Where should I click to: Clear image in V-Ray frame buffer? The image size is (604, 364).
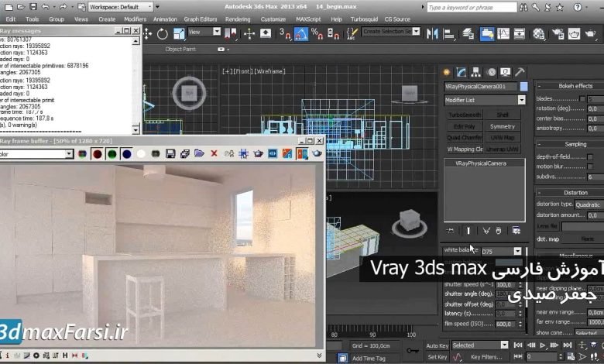(214, 154)
